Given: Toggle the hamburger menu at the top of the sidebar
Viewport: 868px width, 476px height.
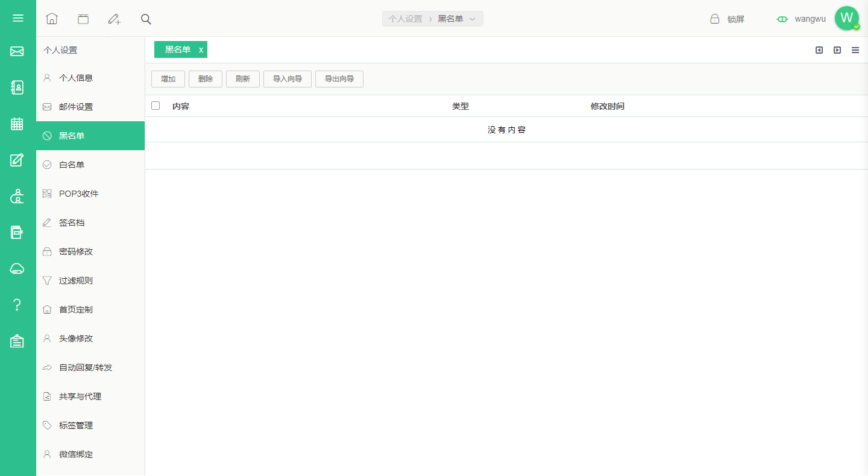Looking at the screenshot, I should point(18,18).
